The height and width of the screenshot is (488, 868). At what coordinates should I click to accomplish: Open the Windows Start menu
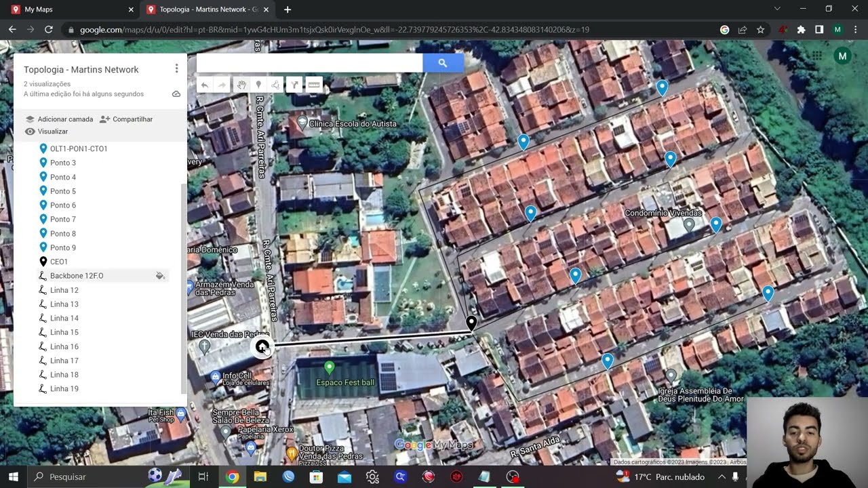[14, 476]
